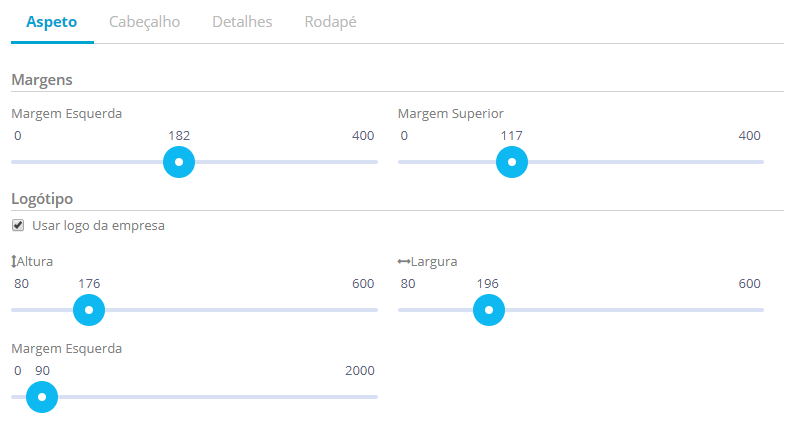Click the vertical arrow icon beside Altura
The image size is (796, 443).
[x=14, y=261]
